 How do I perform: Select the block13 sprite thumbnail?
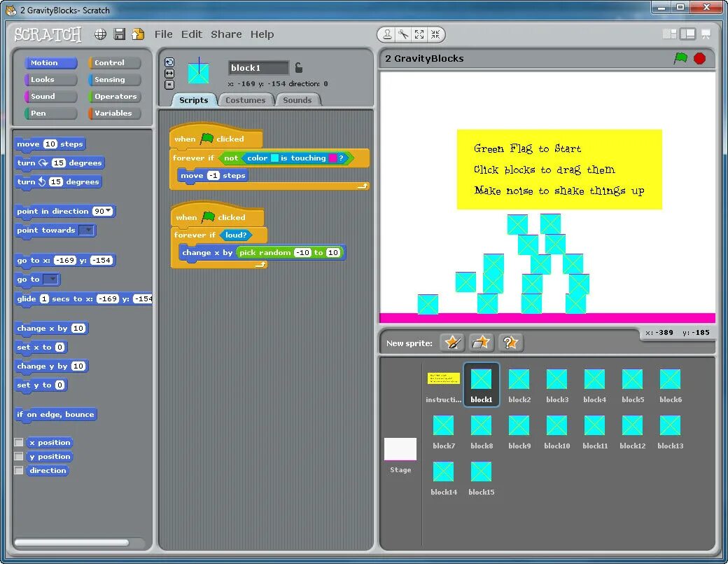point(671,432)
